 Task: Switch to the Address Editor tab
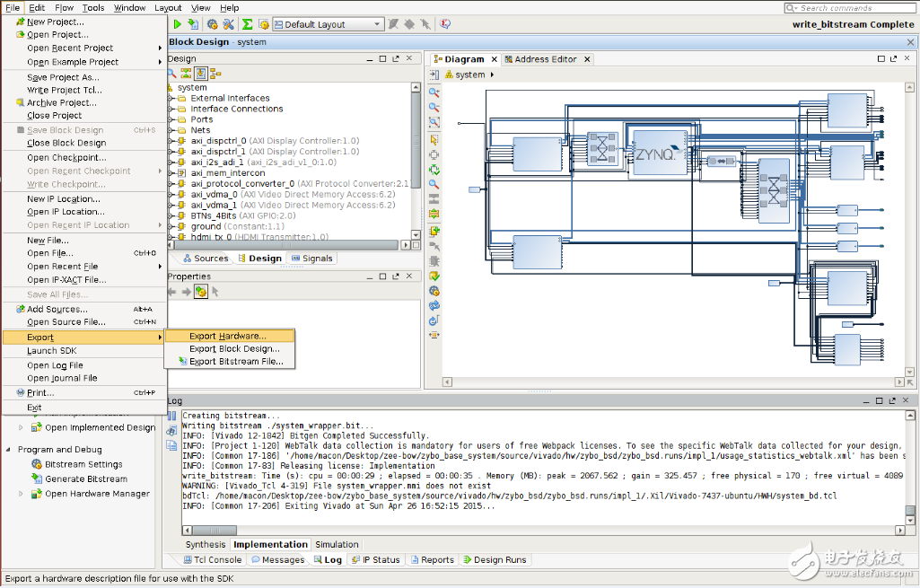[x=545, y=59]
